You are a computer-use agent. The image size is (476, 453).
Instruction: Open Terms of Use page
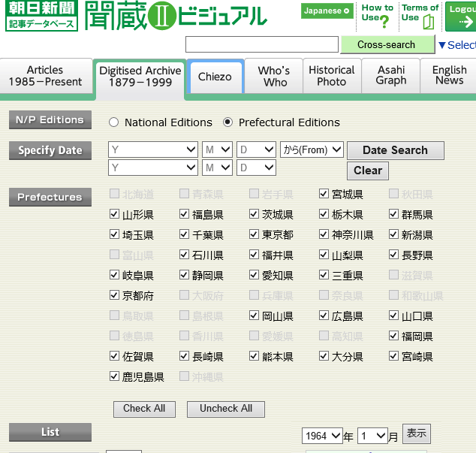(x=420, y=16)
